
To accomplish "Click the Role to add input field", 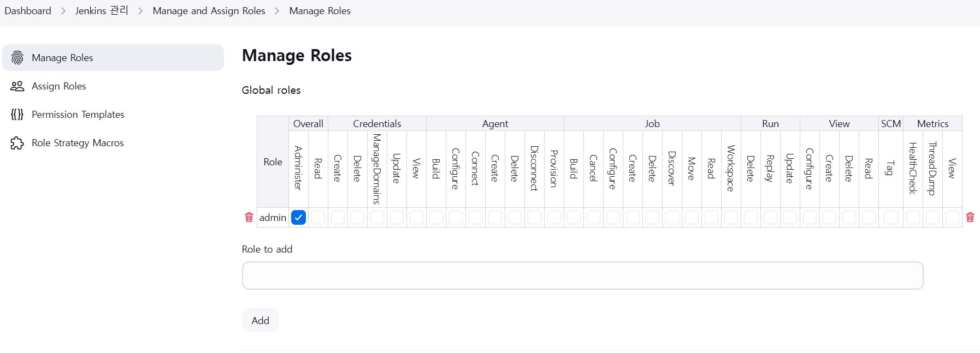I will click(x=582, y=276).
